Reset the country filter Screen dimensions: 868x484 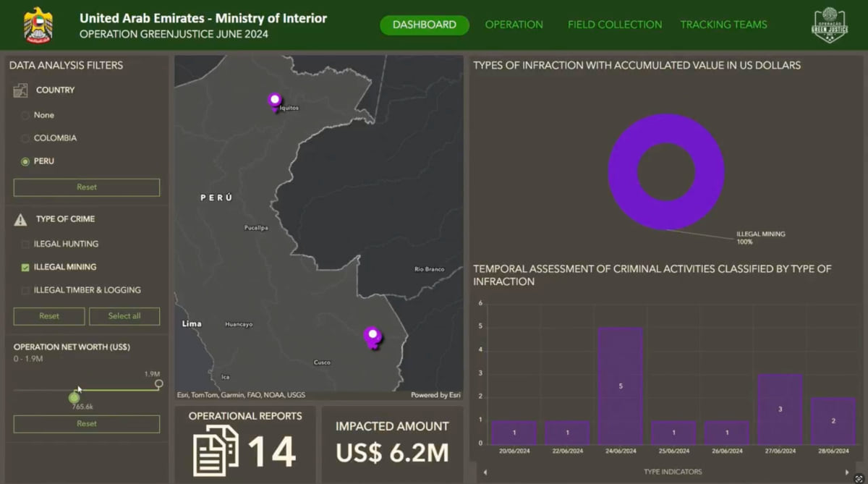pyautogui.click(x=86, y=187)
